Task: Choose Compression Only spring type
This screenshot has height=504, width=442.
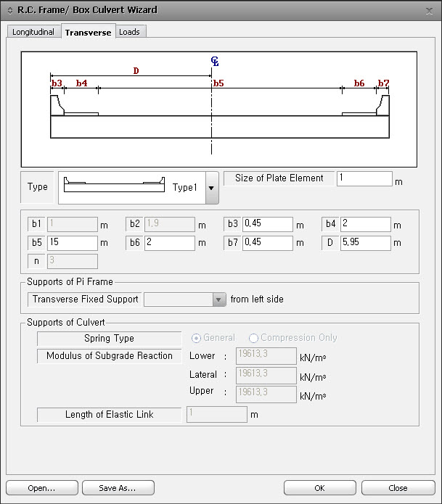Action: pos(253,338)
